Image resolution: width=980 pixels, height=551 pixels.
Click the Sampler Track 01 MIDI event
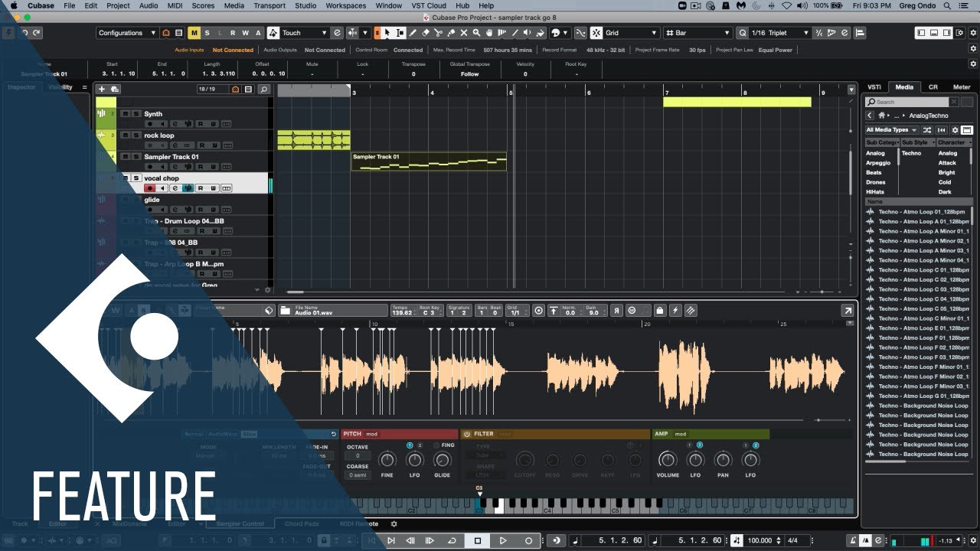coord(429,161)
